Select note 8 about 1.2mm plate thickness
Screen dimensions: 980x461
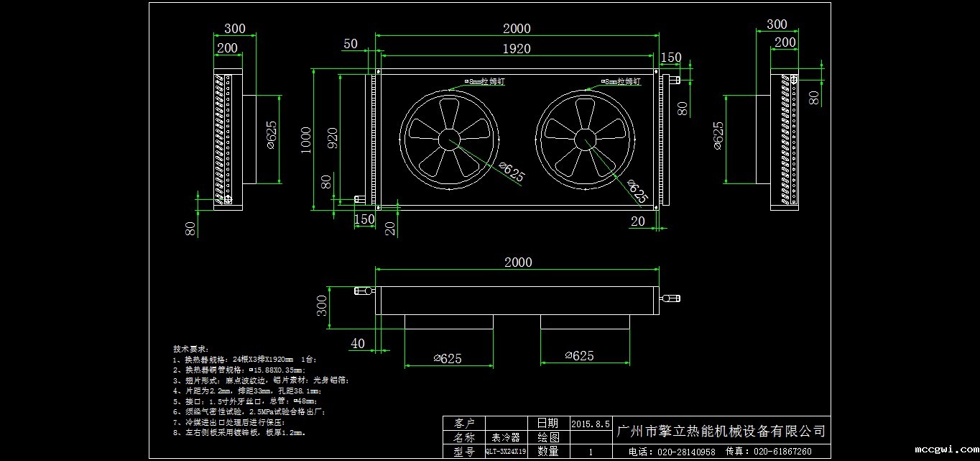(239, 433)
